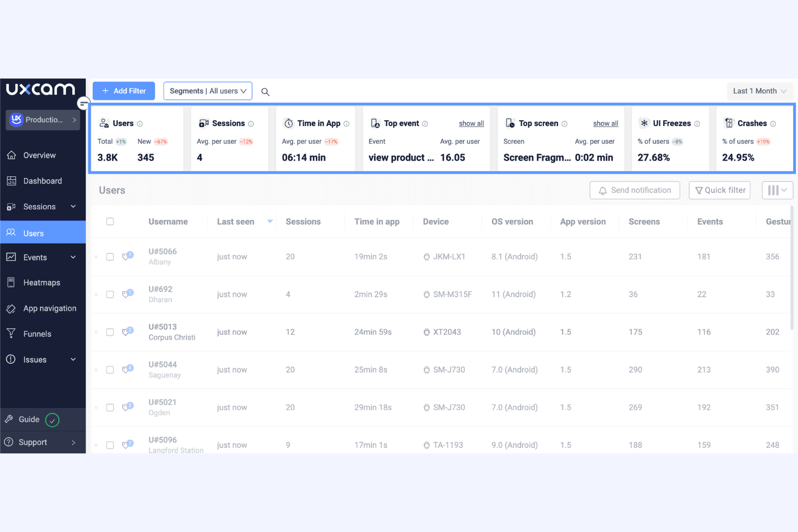Click the tag icon for user U#5021
The width and height of the screenshot is (798, 532).
[127, 407]
